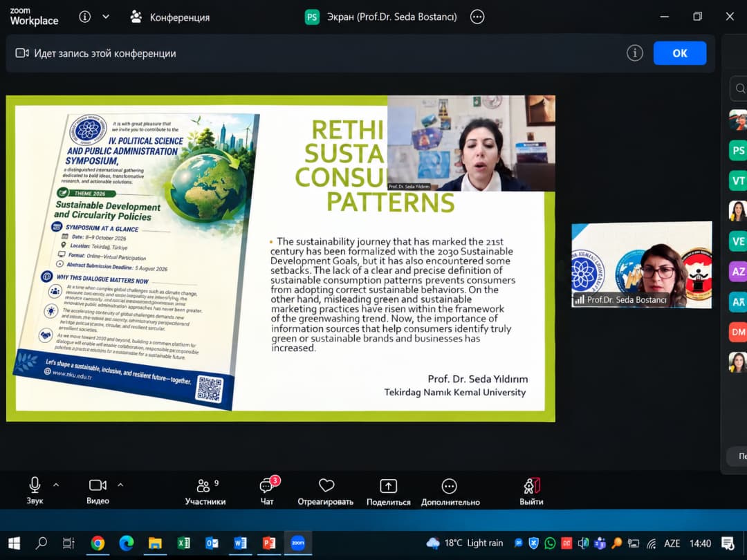Select the Prof.Dr. Seda Bostancı video tile
Viewport: 747px width, 560px height.
(x=642, y=265)
